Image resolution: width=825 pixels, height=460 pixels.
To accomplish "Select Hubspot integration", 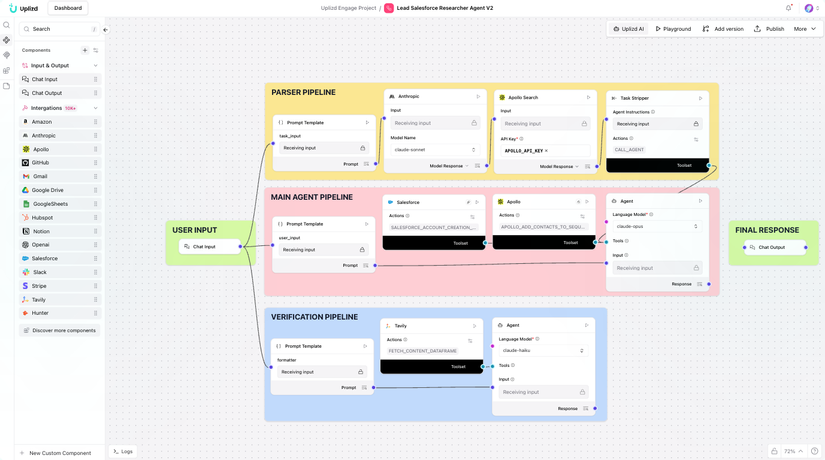I will coord(60,218).
